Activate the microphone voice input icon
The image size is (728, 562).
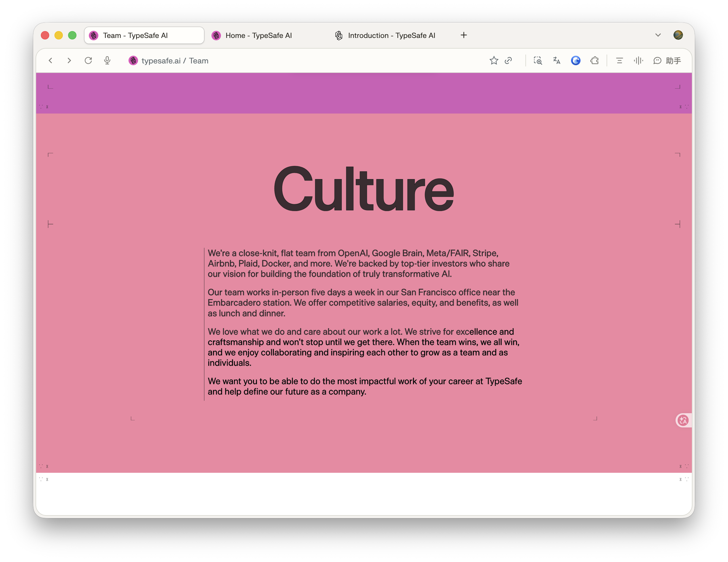coord(107,60)
